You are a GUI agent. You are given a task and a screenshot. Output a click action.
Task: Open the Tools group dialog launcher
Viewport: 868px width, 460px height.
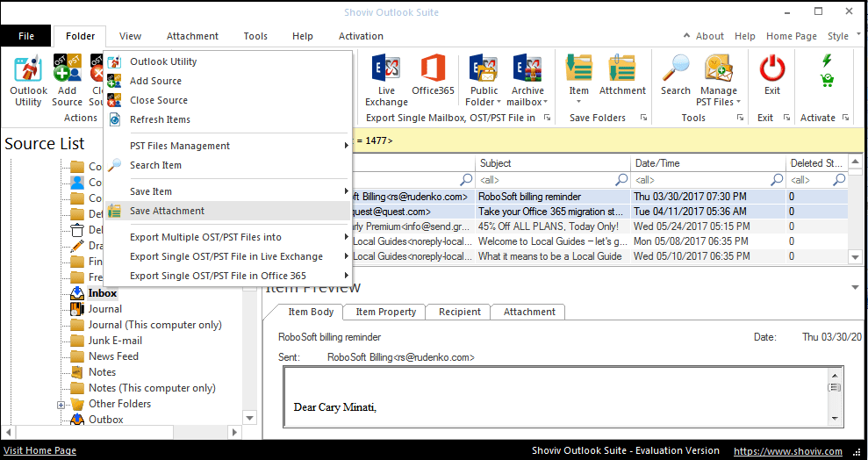(x=740, y=118)
